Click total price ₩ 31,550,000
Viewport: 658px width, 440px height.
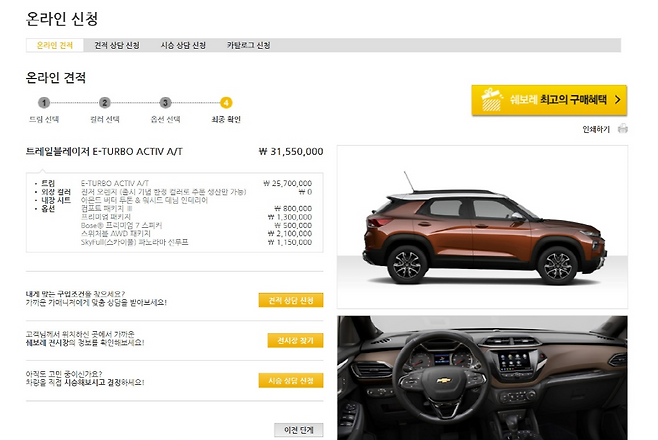point(291,151)
